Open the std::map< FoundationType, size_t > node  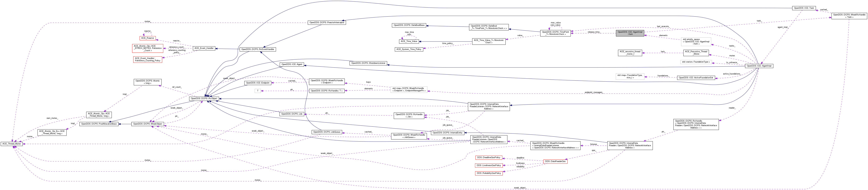[630, 76]
